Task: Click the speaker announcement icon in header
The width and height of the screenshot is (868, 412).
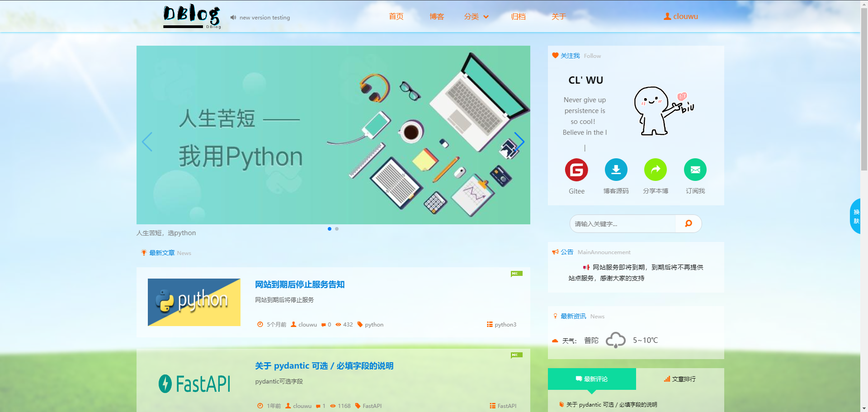Action: pyautogui.click(x=233, y=18)
